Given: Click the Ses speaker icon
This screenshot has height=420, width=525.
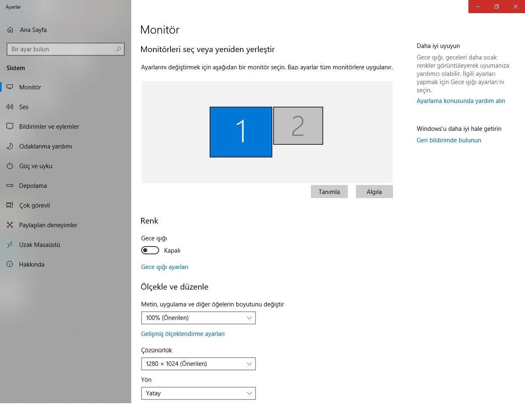Looking at the screenshot, I should click(x=10, y=107).
